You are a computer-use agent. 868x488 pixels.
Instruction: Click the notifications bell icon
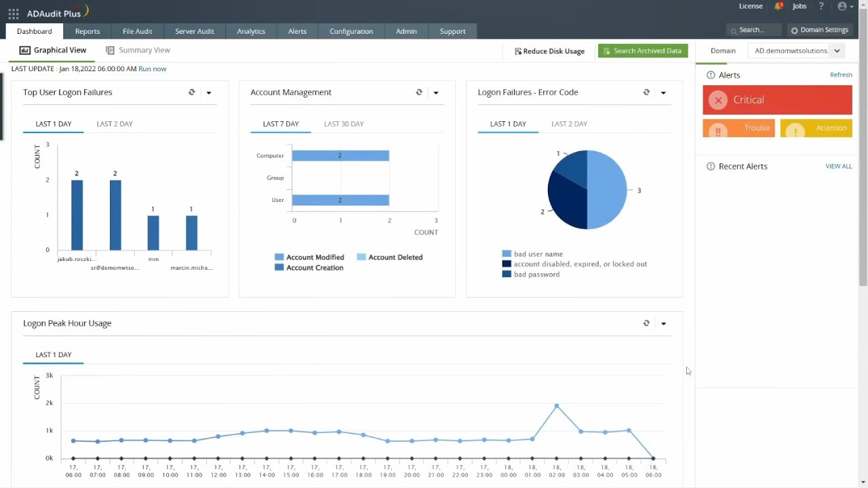pyautogui.click(x=778, y=7)
